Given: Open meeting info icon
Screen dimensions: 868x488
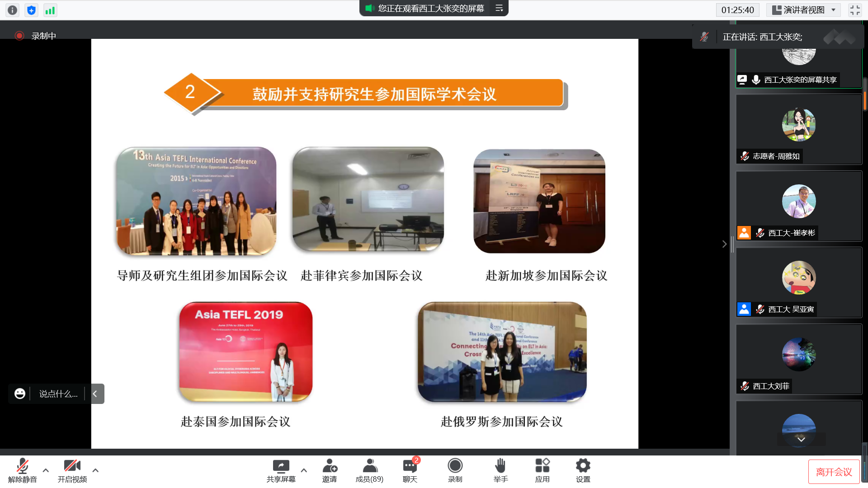Looking at the screenshot, I should pyautogui.click(x=12, y=10).
